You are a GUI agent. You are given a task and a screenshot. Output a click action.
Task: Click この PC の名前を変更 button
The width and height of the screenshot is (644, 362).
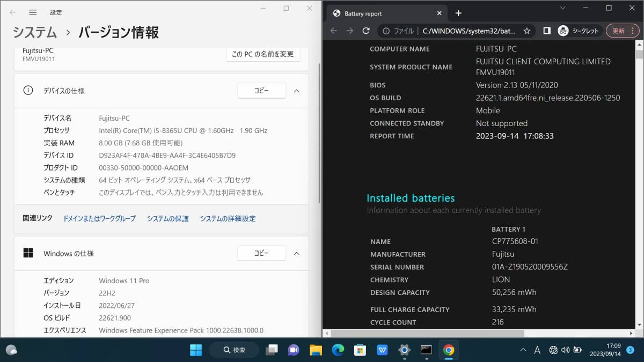[263, 54]
